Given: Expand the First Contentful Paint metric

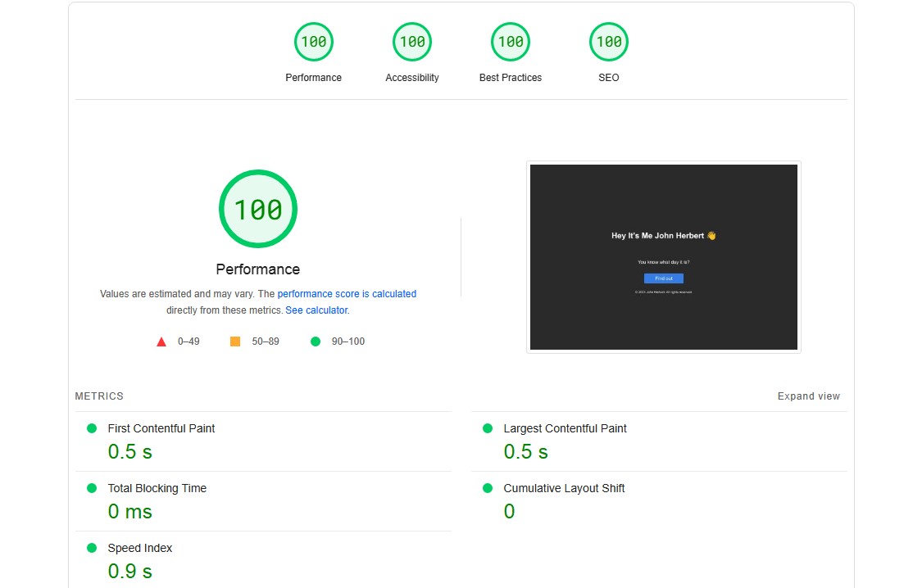Looking at the screenshot, I should pos(263,441).
